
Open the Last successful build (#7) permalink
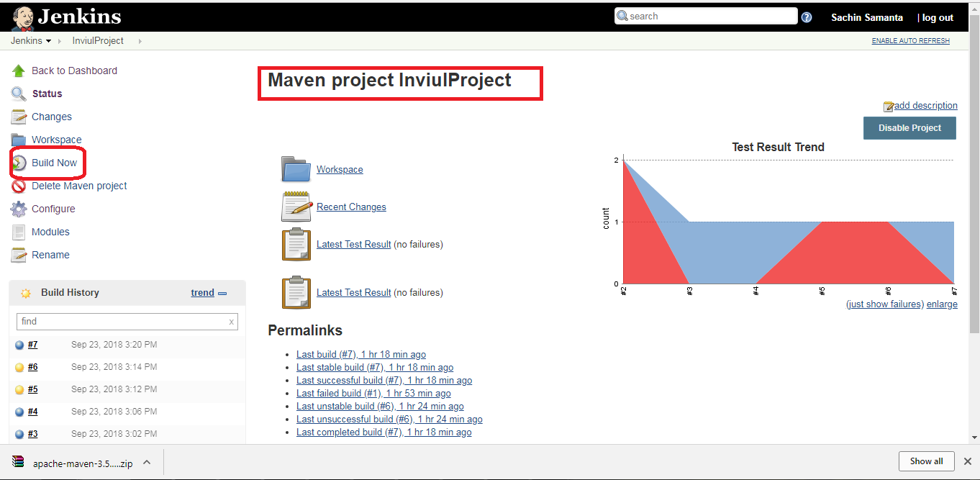point(384,381)
